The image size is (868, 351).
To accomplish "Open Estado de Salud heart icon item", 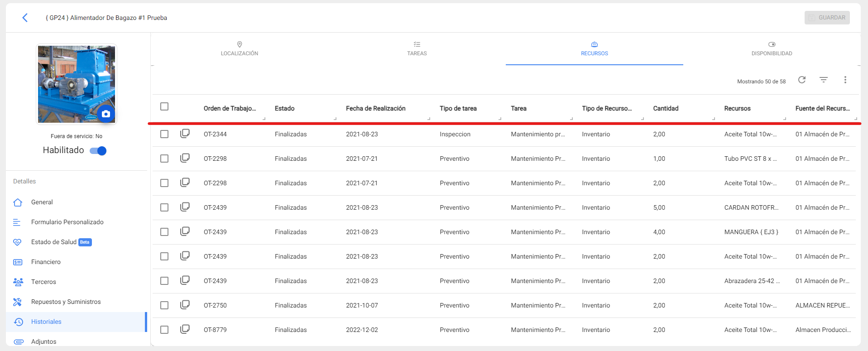I will pyautogui.click(x=53, y=242).
